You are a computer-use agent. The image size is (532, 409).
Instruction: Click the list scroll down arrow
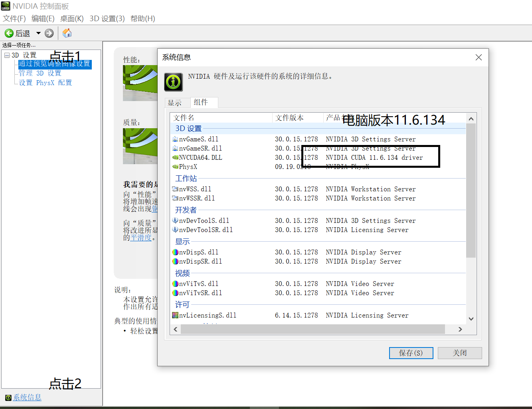coord(471,319)
